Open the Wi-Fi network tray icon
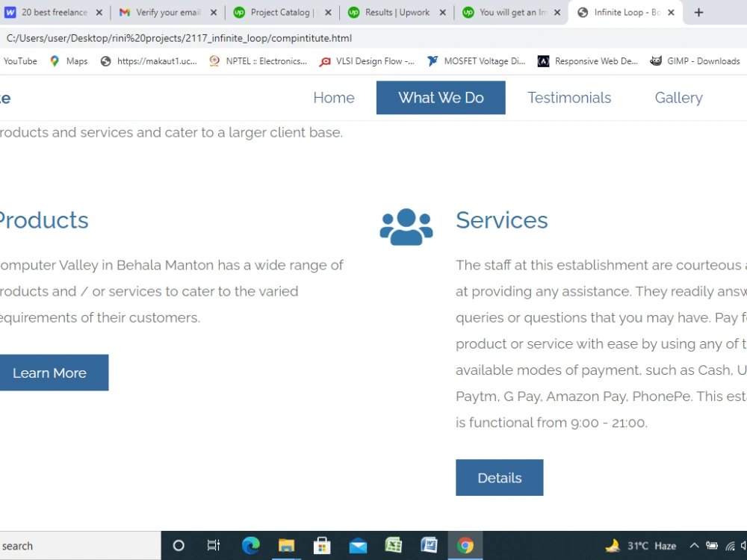This screenshot has width=747, height=560. pos(730,546)
